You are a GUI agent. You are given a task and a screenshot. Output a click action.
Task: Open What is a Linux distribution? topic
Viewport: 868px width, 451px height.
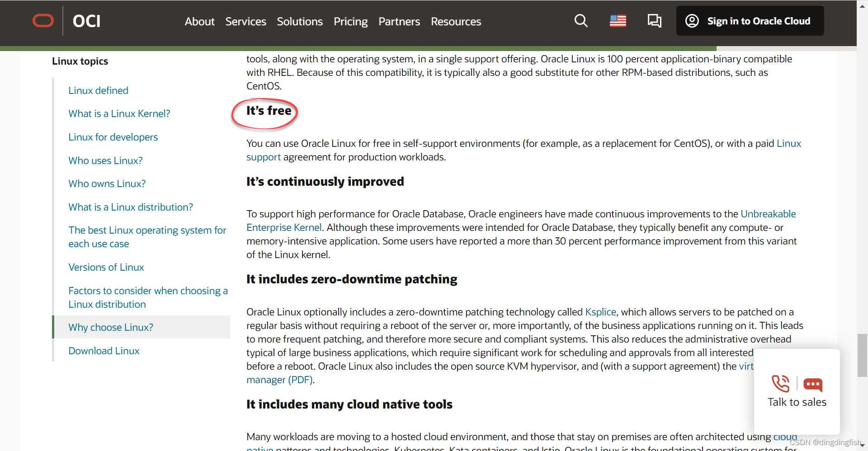(131, 207)
